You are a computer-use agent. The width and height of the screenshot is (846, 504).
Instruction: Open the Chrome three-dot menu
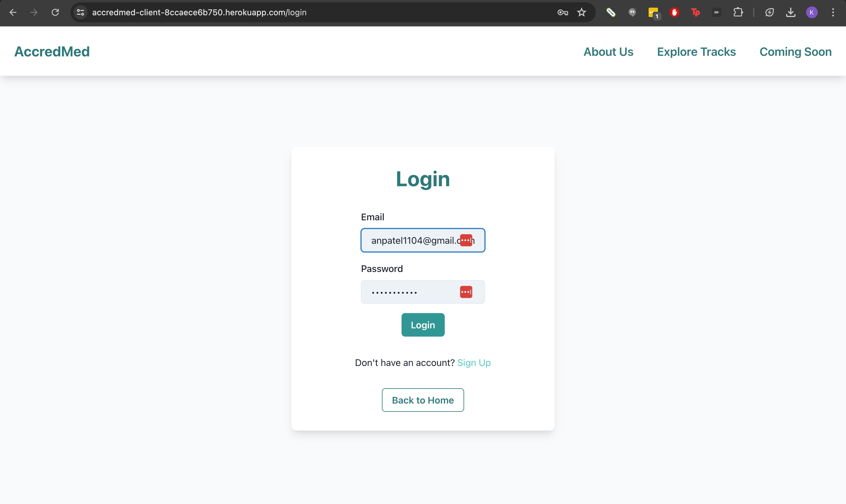(x=833, y=13)
